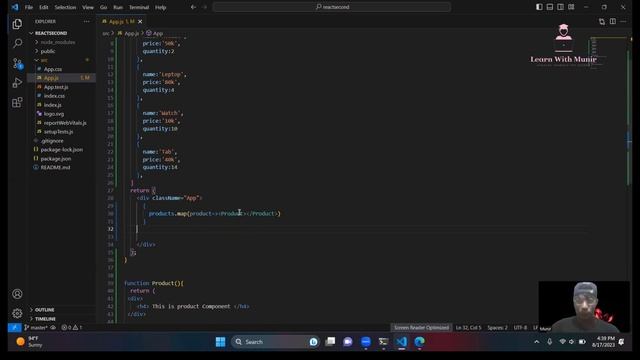Click the taskbar Search box
640x360 pixels.
click(x=275, y=342)
